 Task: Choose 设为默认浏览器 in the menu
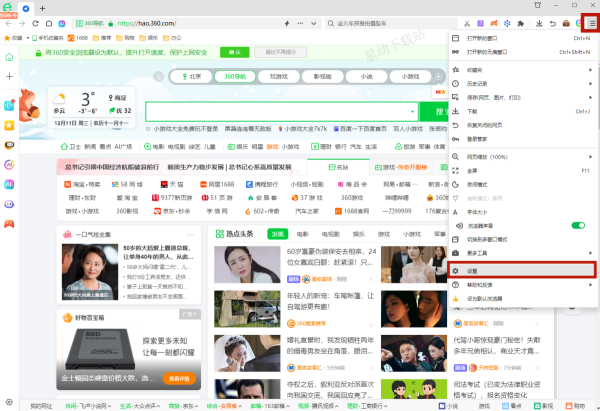click(x=523, y=298)
